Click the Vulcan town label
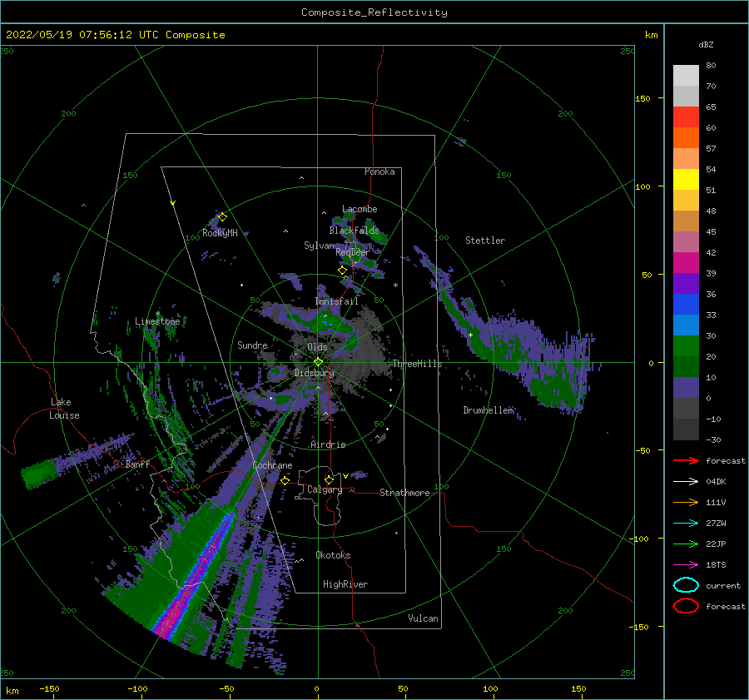This screenshot has width=749, height=700. 424,618
